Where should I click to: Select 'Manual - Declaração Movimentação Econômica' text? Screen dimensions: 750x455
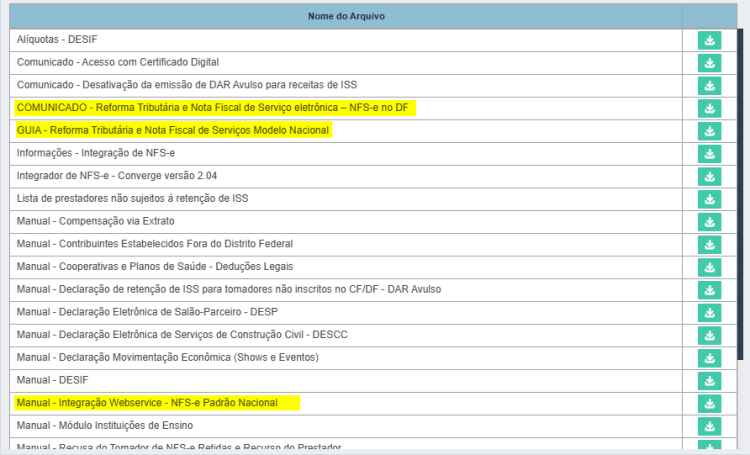(x=167, y=357)
